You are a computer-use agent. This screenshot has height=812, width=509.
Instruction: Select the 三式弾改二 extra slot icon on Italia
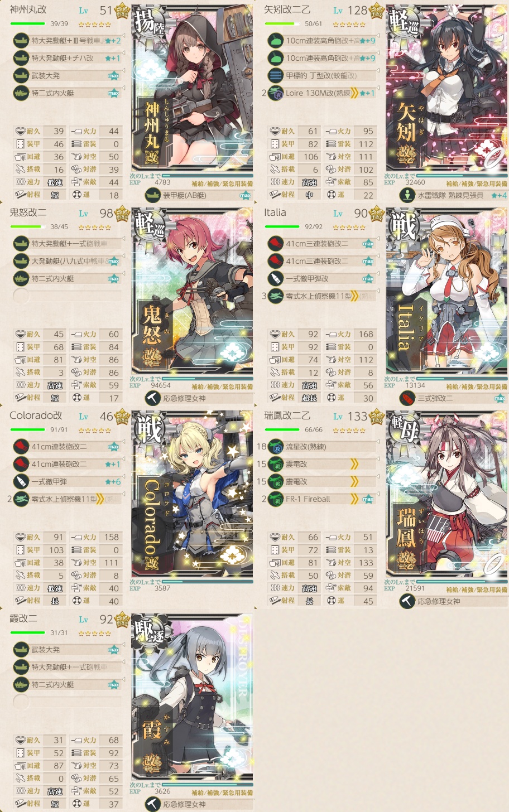[x=407, y=398]
